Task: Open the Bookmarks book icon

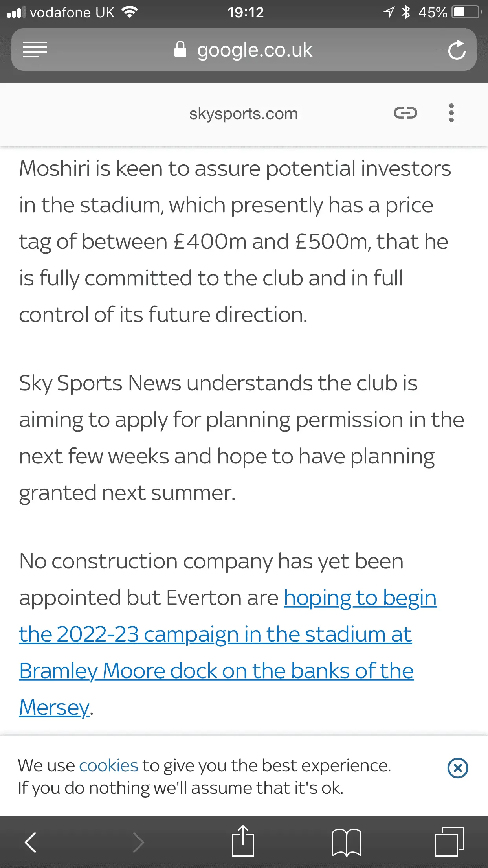Action: (x=347, y=842)
